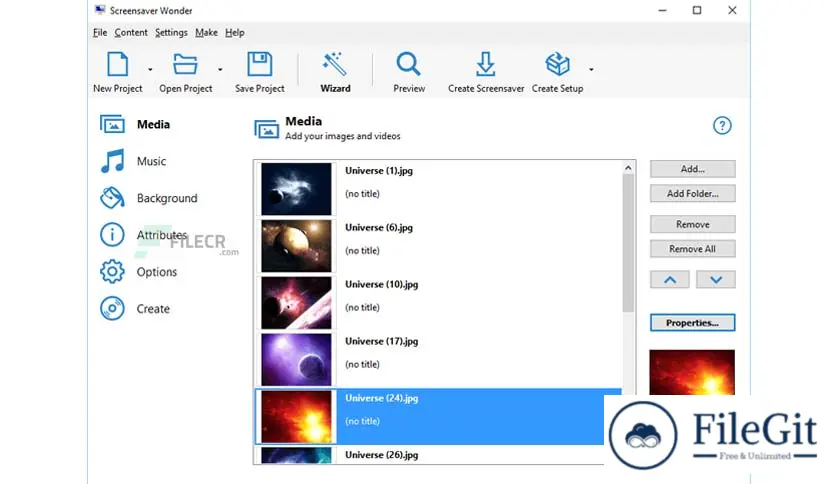
Task: Select the Universe (6).jpg thumbnail
Action: [x=296, y=246]
